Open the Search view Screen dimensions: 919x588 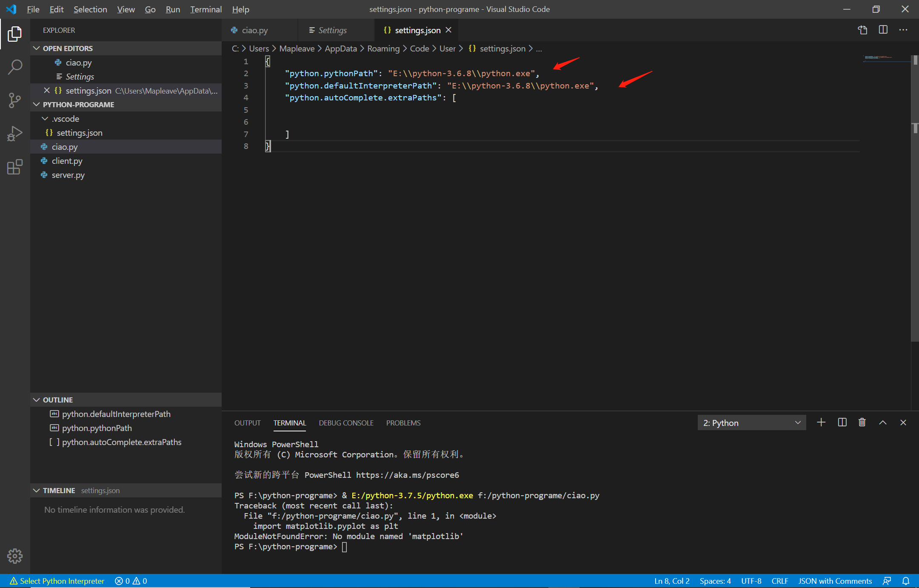coord(15,67)
